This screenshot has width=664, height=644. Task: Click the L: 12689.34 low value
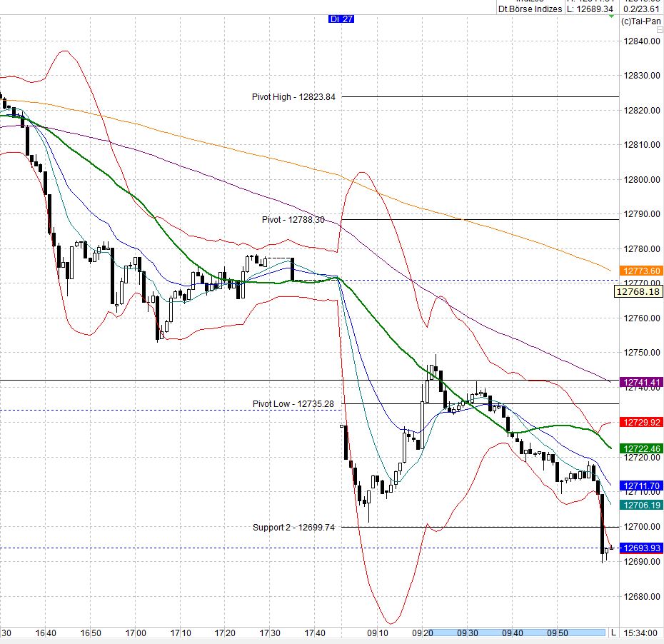(590, 9)
